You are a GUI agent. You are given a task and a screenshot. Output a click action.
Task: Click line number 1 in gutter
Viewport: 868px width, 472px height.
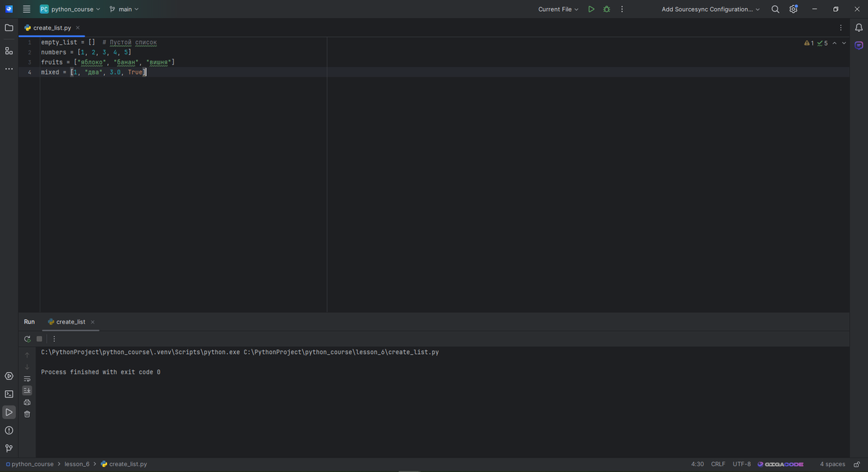pyautogui.click(x=30, y=42)
